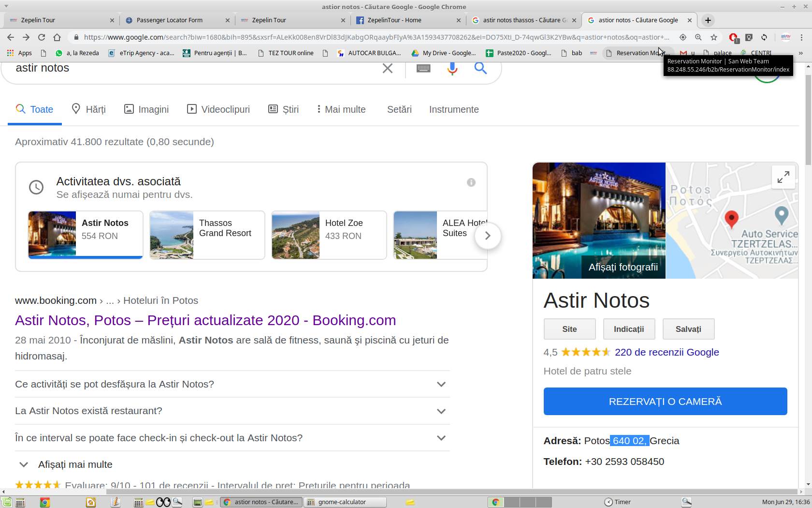The height and width of the screenshot is (508, 812).
Task: Click 'REZERVAȚI O CAMERĂ' button
Action: point(665,402)
